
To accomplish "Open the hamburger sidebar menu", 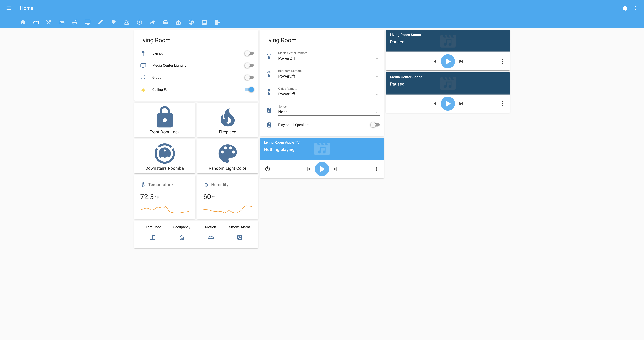I will click(x=9, y=8).
